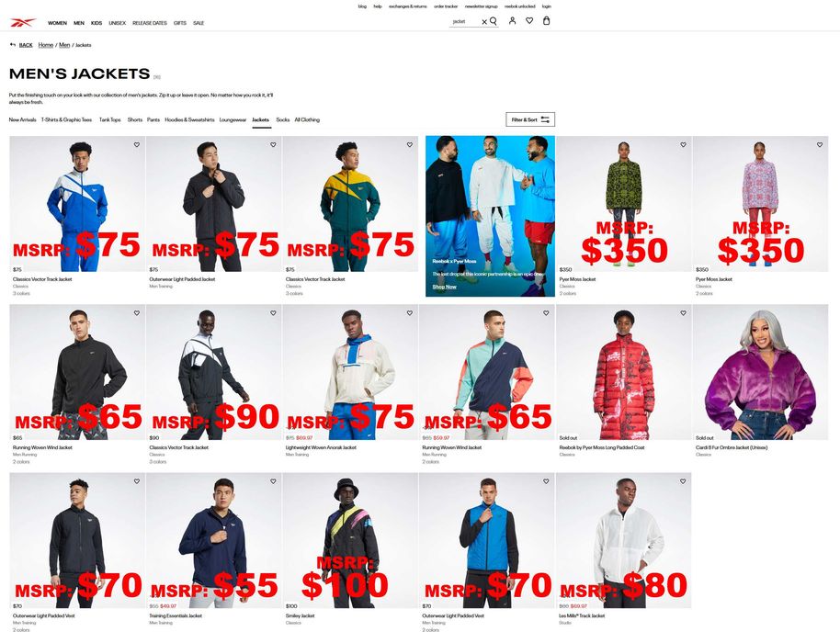Favorite the Les Mills Track Jacket
840x643 pixels.
click(683, 481)
